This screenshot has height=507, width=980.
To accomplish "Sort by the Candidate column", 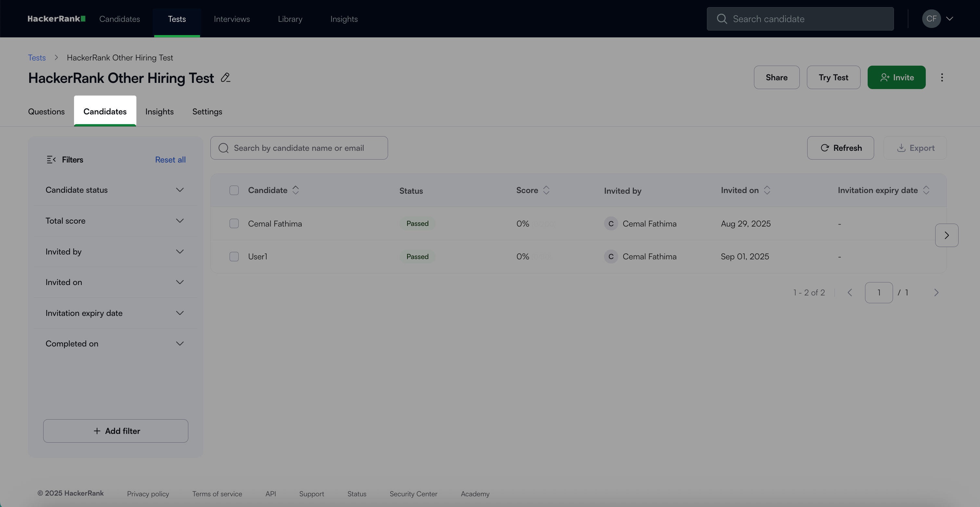I will (295, 190).
